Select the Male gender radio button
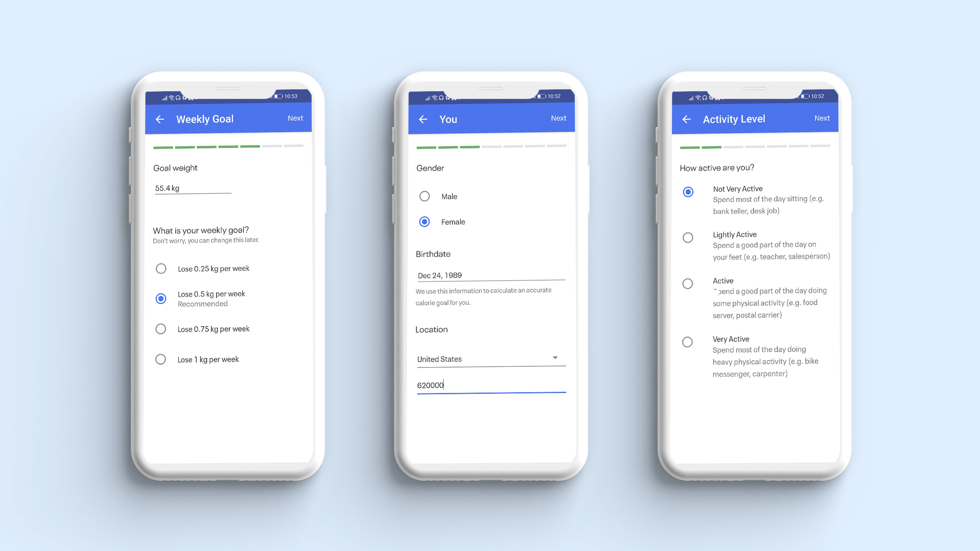This screenshot has height=551, width=980. pos(425,196)
